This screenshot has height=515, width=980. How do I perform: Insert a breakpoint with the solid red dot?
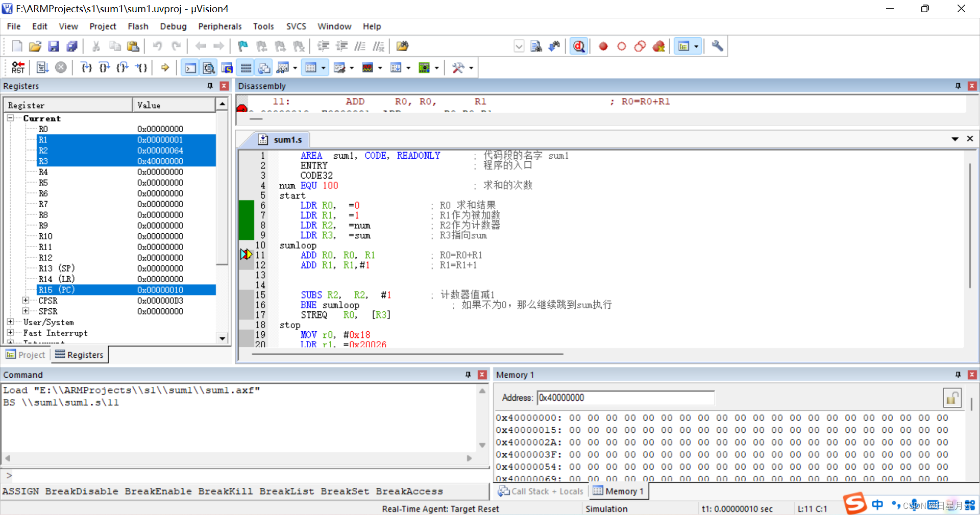tap(603, 46)
